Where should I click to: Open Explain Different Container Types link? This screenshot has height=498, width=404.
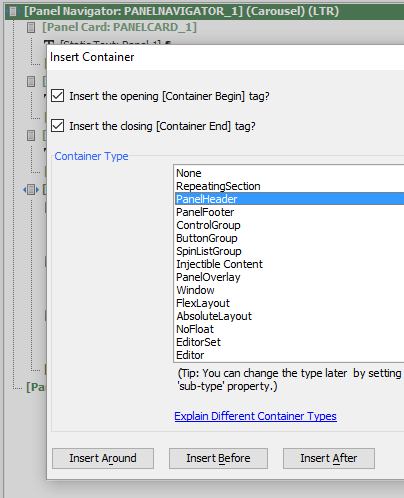coord(255,416)
